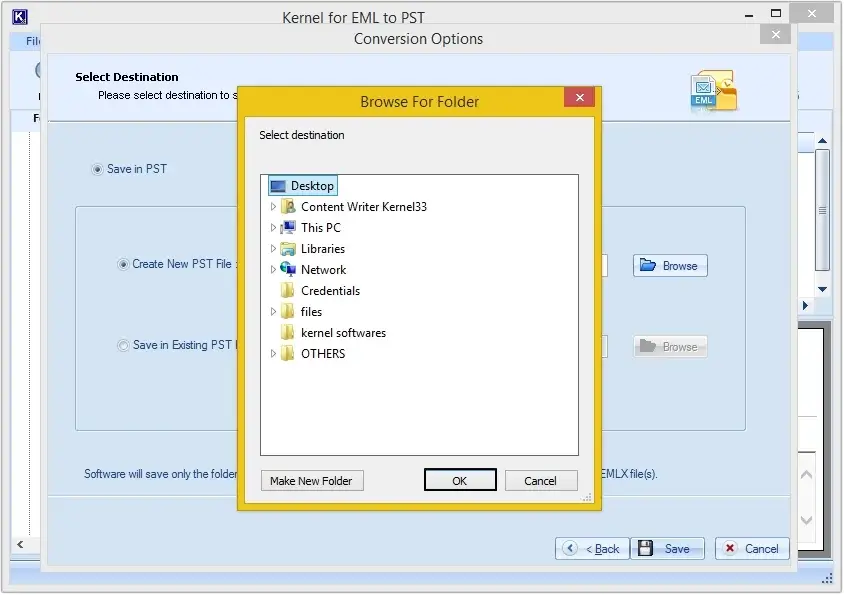Select the files label

pyautogui.click(x=311, y=312)
